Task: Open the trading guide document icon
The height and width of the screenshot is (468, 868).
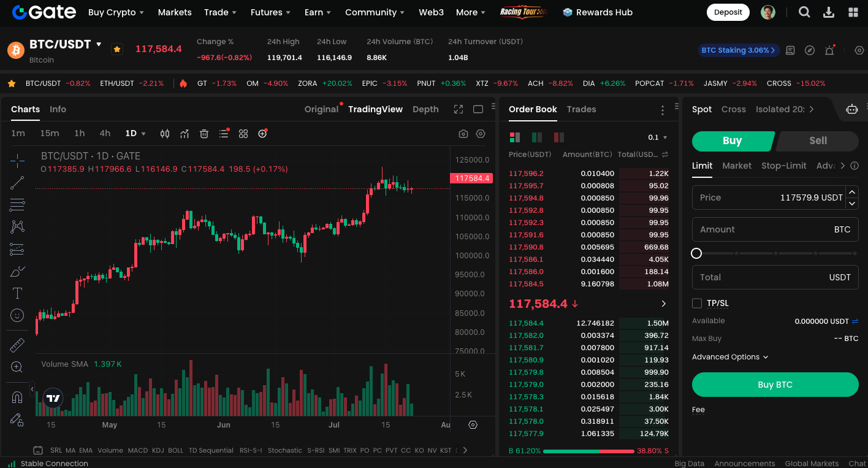Action: pyautogui.click(x=790, y=50)
